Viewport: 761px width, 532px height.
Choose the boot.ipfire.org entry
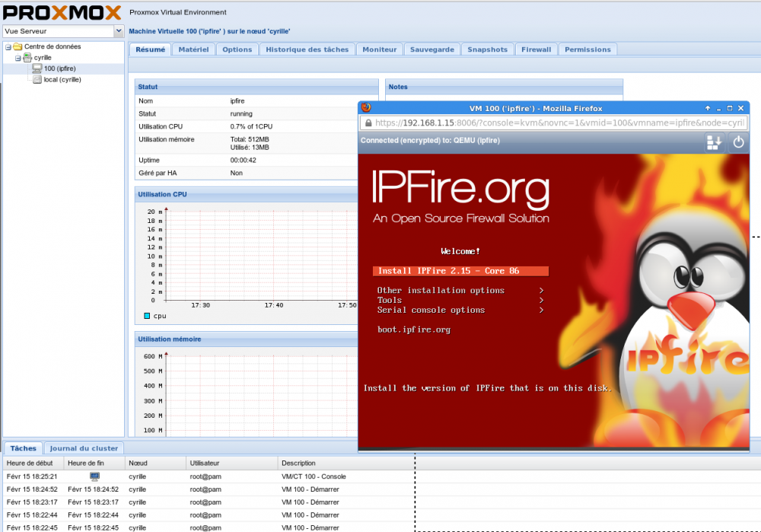pos(414,330)
